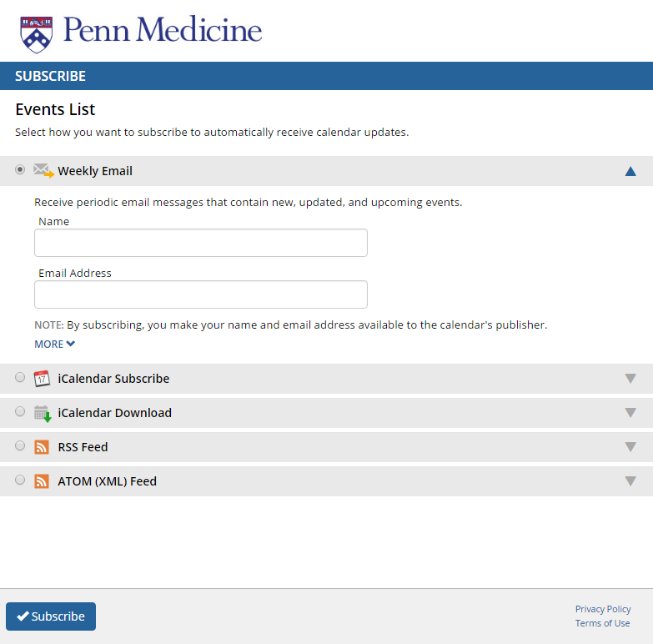Click the orange RSS Feed icon
The width and height of the screenshot is (653, 644).
[42, 447]
